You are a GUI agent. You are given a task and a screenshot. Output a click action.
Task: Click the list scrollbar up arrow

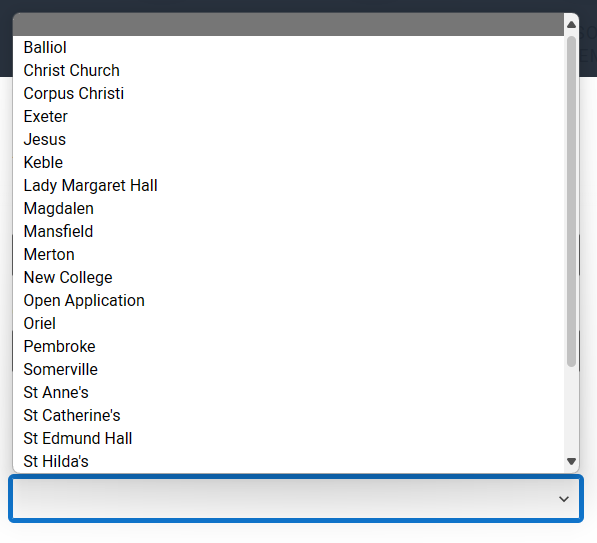coord(571,25)
